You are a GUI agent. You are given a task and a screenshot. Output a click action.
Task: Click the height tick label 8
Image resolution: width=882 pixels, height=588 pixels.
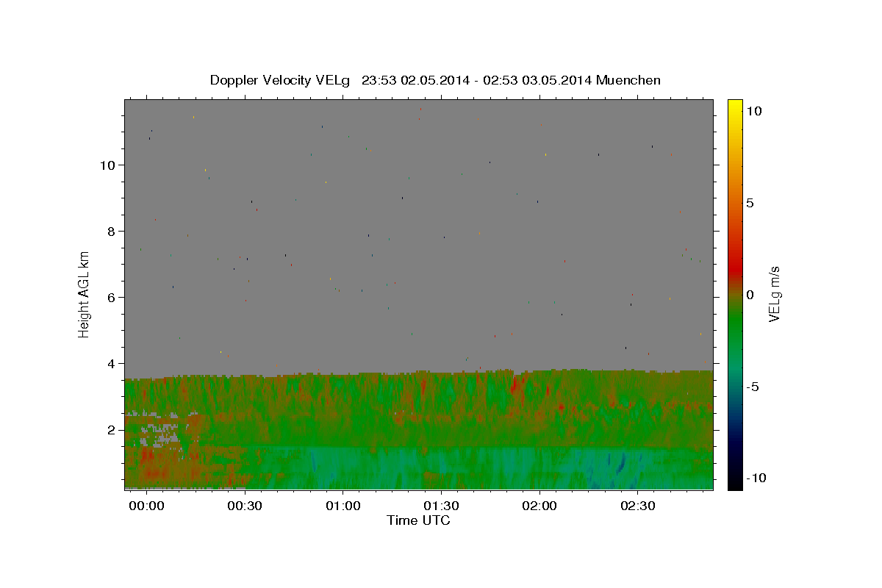[111, 232]
